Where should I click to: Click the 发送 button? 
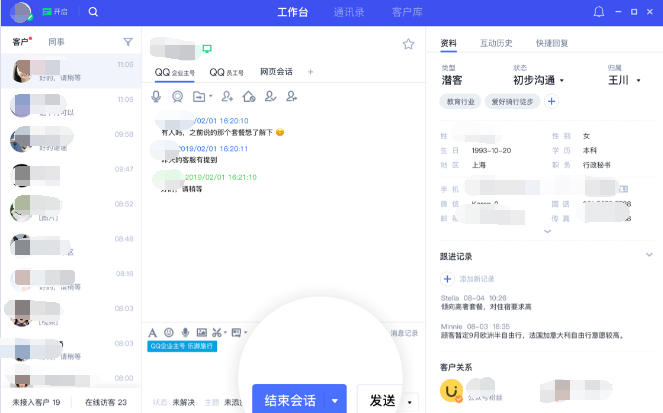point(383,400)
